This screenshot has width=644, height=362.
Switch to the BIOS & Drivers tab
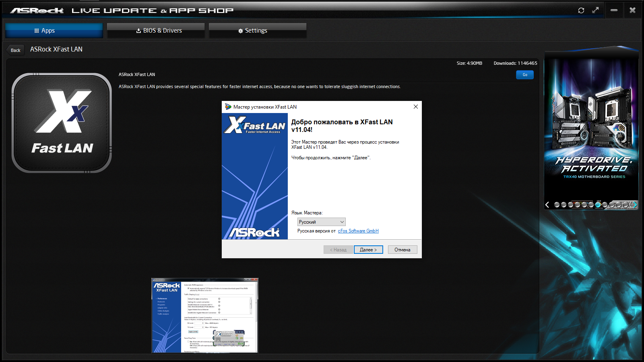[156, 31]
